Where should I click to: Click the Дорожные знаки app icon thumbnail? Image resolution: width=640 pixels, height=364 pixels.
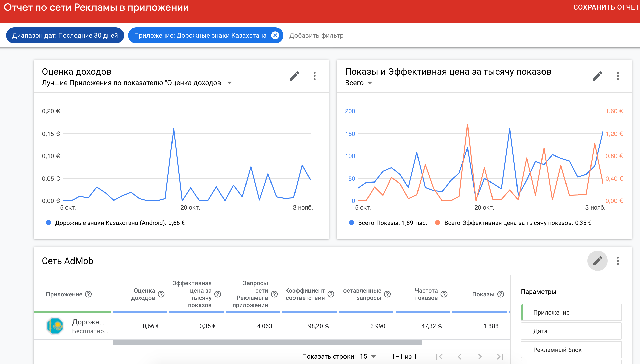(x=55, y=326)
